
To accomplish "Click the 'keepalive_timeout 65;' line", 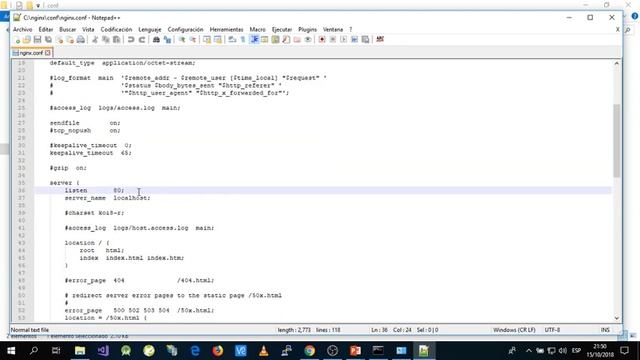I will [x=91, y=153].
